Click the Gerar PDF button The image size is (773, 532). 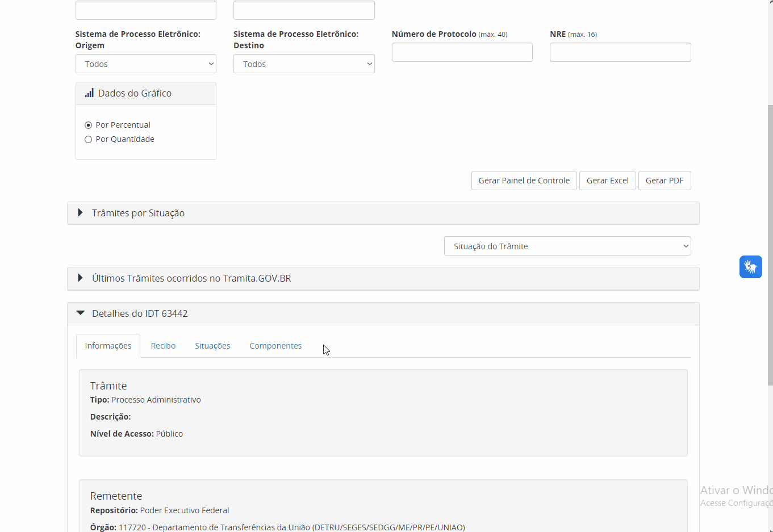tap(665, 181)
